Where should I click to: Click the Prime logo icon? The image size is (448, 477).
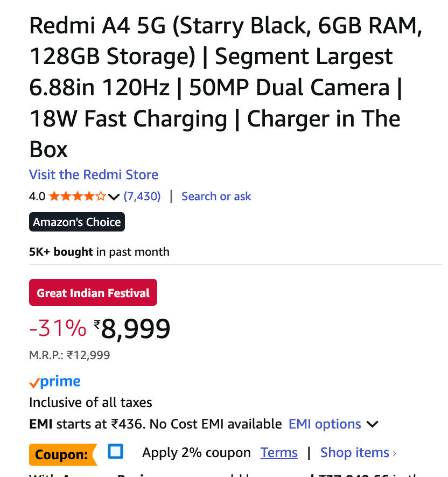point(55,382)
